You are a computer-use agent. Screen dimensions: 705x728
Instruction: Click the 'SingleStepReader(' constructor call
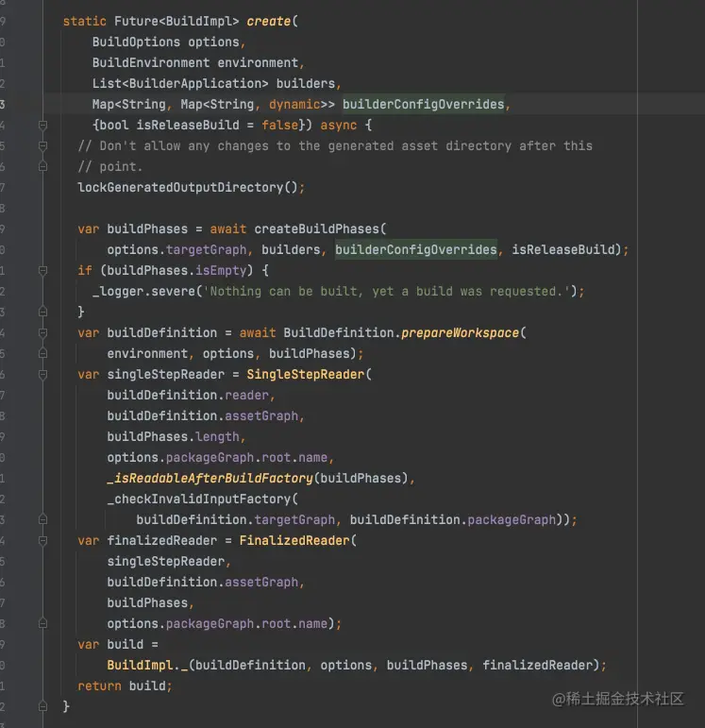(310, 374)
